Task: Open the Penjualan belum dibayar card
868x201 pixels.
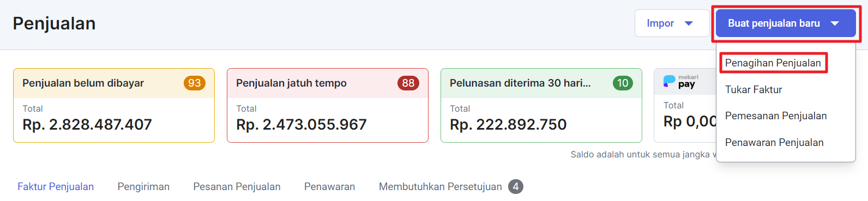Action: click(114, 106)
